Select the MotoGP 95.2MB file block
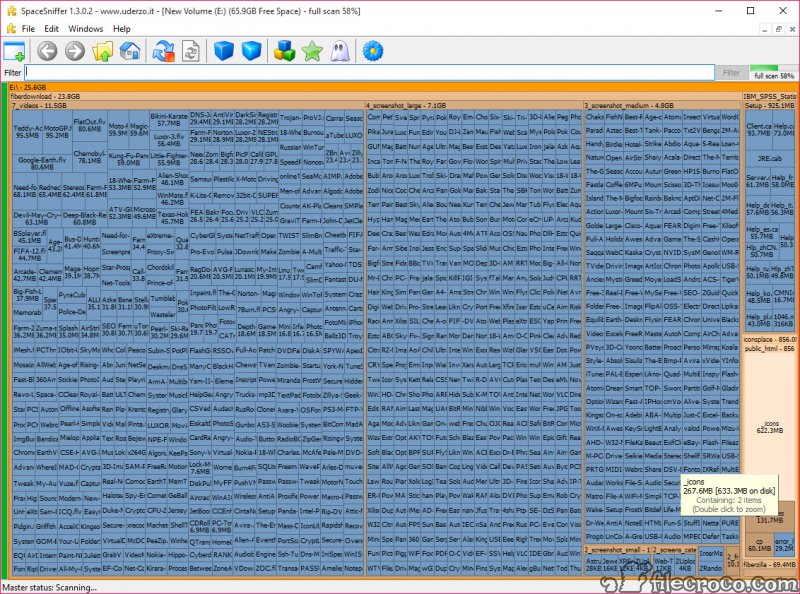Viewport: 800px width, 594px height. pos(57,132)
